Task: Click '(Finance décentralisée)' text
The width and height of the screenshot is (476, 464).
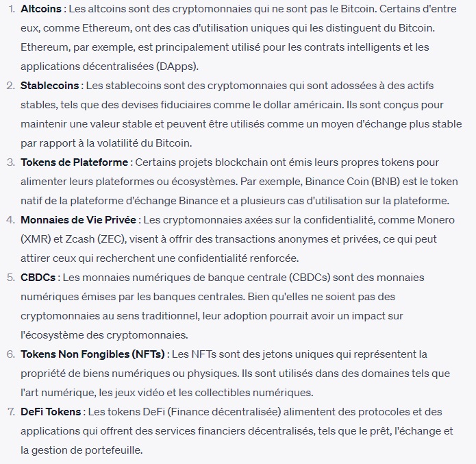Action: (225, 412)
